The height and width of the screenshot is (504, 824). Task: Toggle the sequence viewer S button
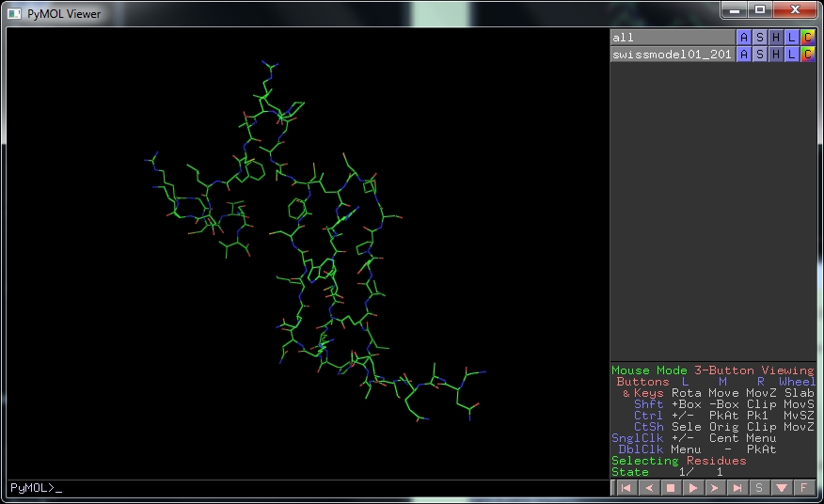coord(759,488)
